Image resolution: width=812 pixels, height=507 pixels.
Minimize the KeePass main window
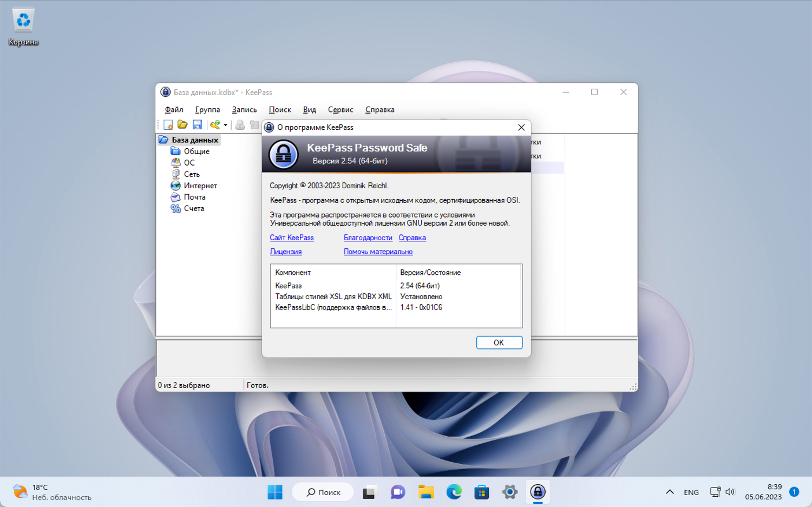[x=566, y=92]
